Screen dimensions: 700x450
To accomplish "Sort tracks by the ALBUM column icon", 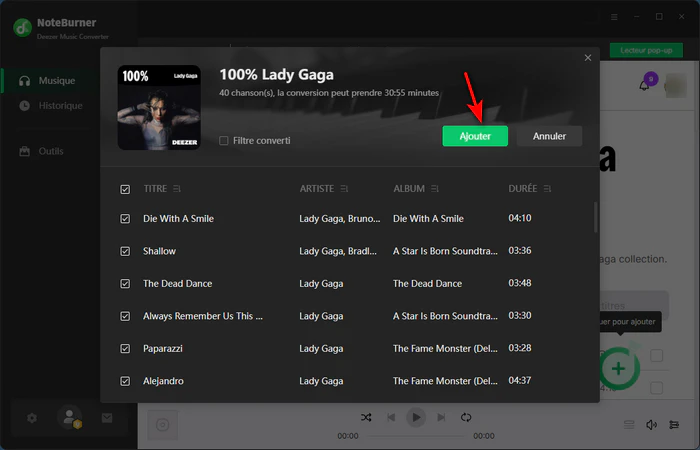I will click(x=435, y=189).
